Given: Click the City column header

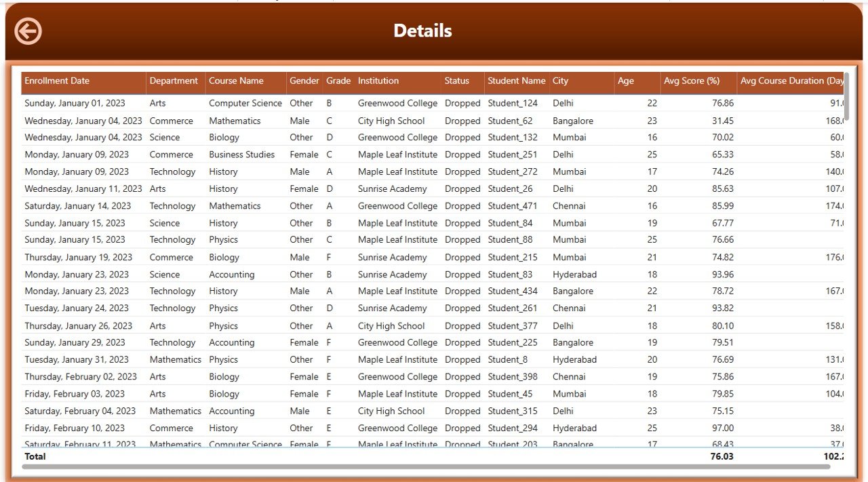Looking at the screenshot, I should coord(582,81).
